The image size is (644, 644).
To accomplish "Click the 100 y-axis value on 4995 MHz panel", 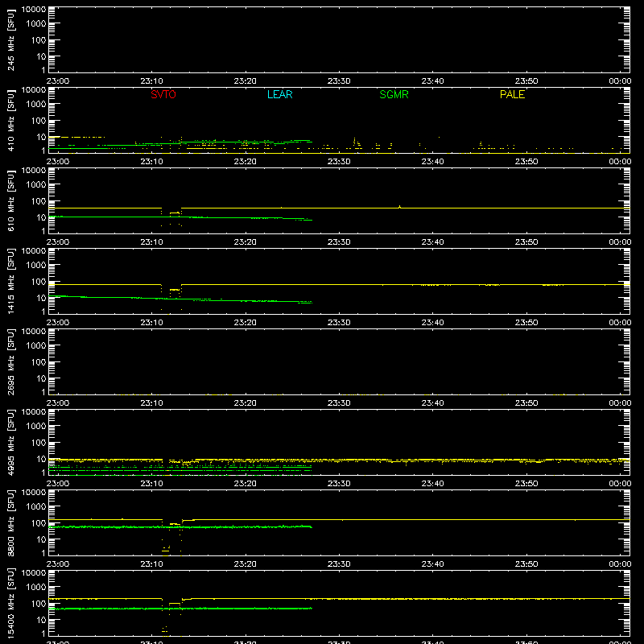I will (39, 443).
